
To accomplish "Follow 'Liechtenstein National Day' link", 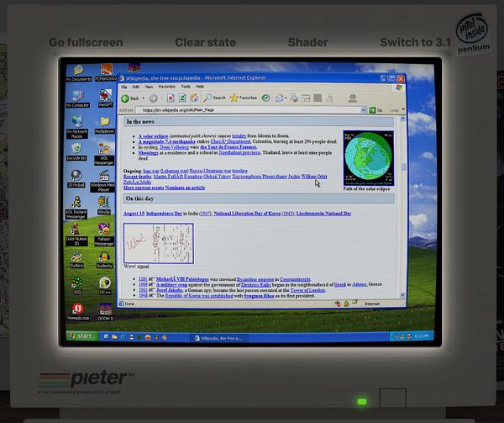I will (323, 214).
